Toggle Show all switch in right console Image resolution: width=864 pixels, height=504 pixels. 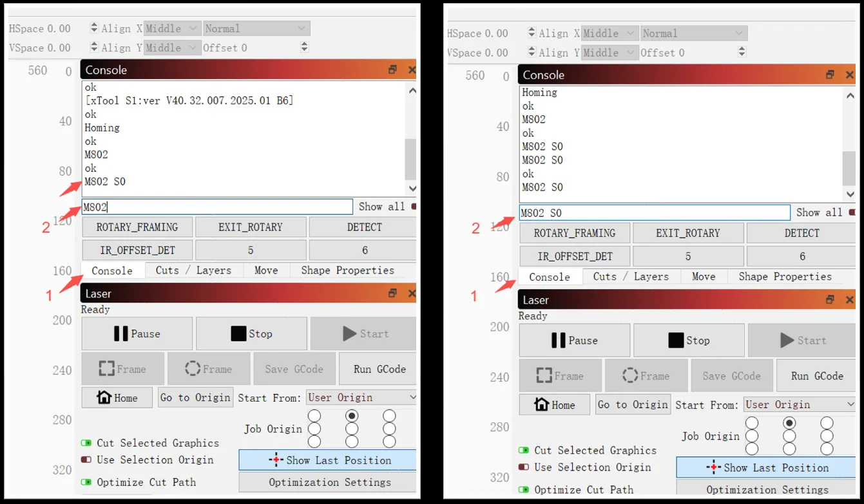point(852,212)
